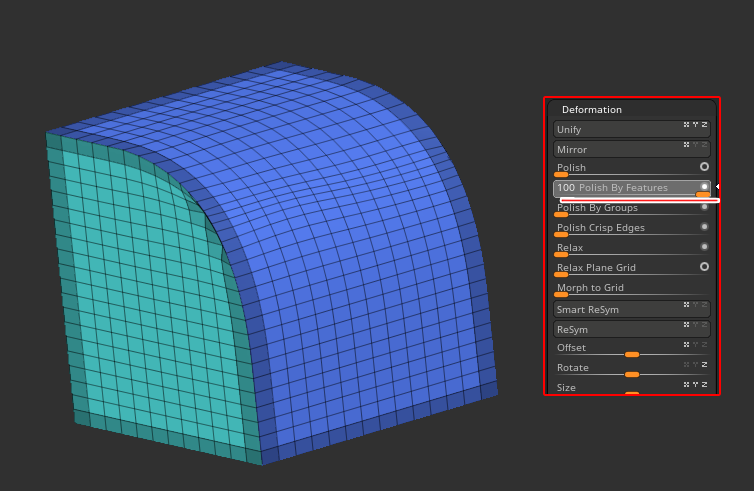Toggle the circle icon beside Polish
754x491 pixels.
[x=704, y=166]
